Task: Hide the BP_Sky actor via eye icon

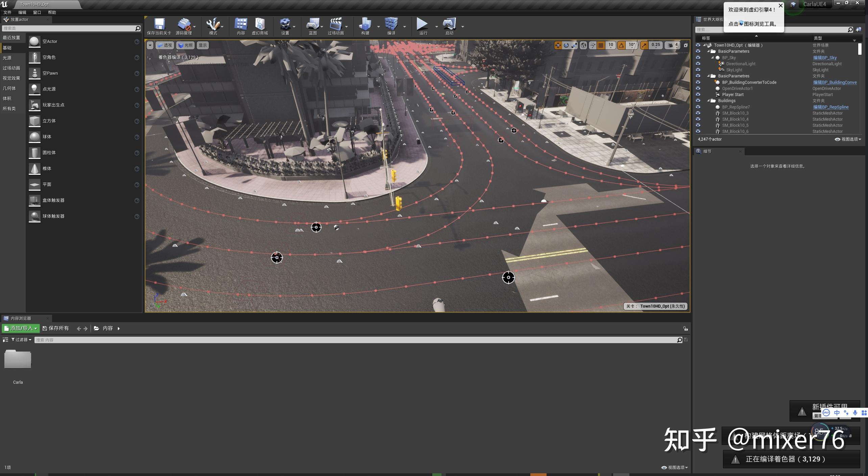Action: pyautogui.click(x=698, y=58)
